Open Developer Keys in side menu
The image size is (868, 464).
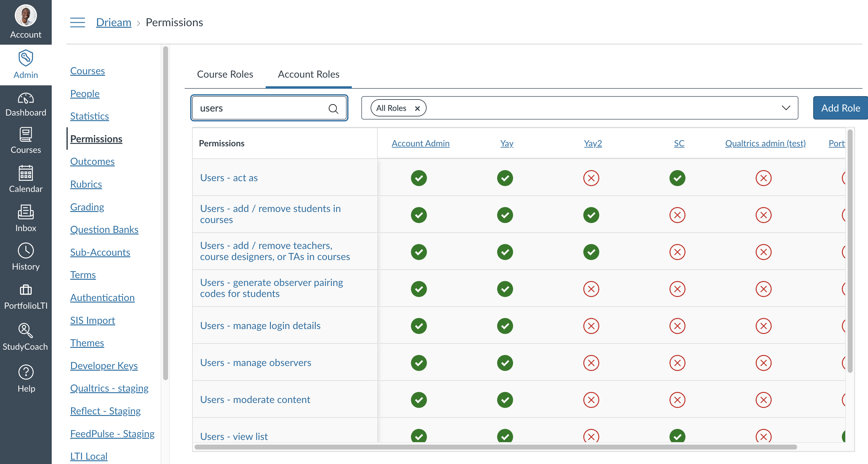tap(104, 365)
